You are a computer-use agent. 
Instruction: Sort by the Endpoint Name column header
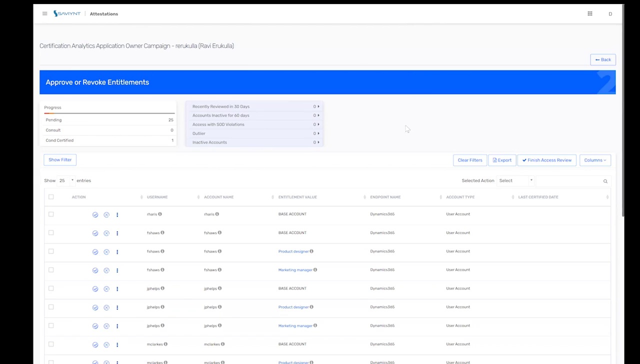(x=385, y=197)
